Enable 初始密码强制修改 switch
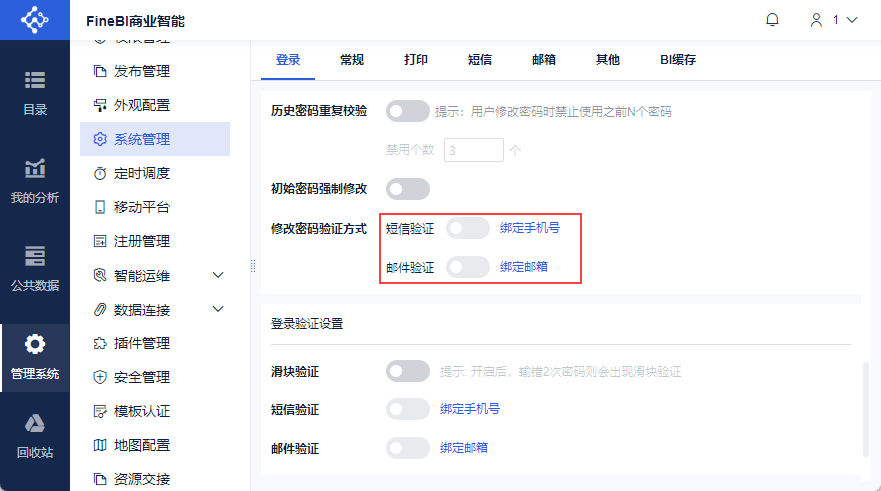 [407, 188]
